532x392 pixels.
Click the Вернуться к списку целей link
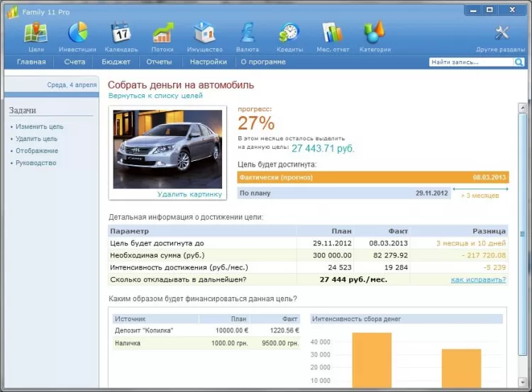[155, 95]
